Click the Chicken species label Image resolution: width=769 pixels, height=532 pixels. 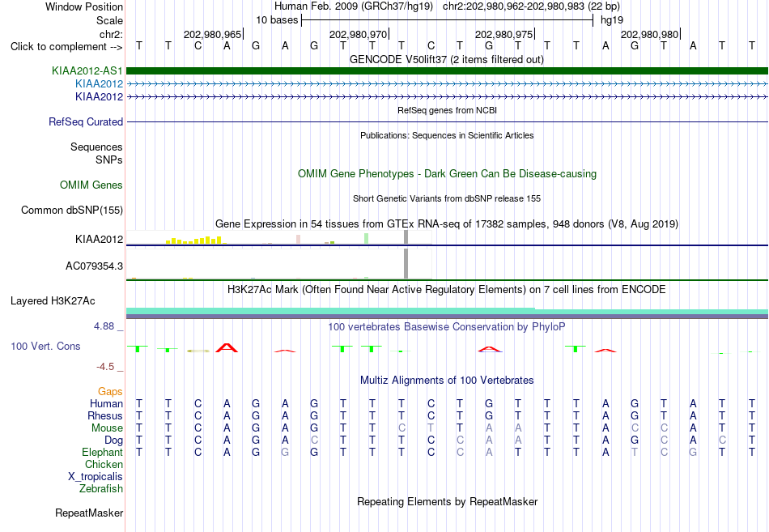104,464
